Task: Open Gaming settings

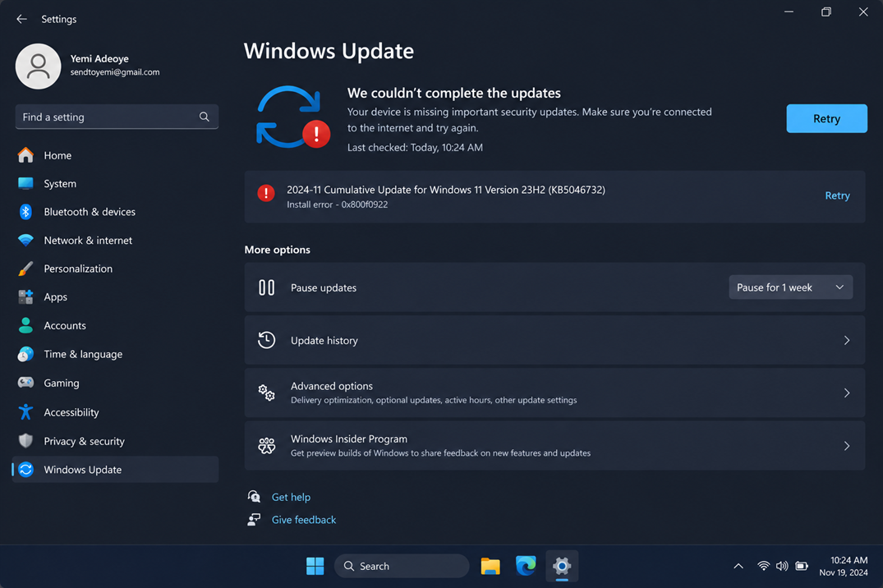Action: (x=116, y=383)
